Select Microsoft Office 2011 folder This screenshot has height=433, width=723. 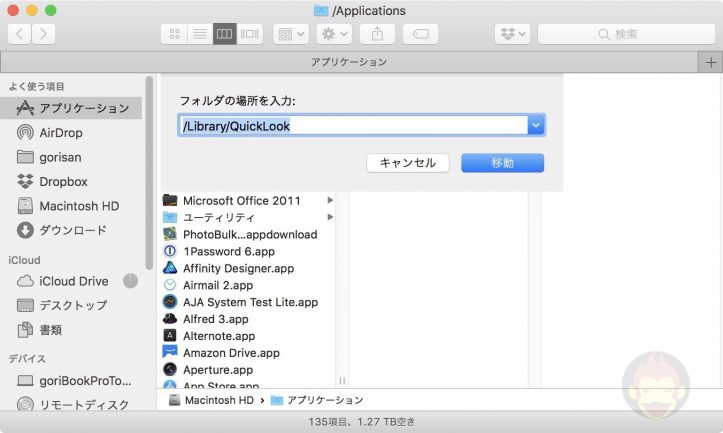point(242,201)
